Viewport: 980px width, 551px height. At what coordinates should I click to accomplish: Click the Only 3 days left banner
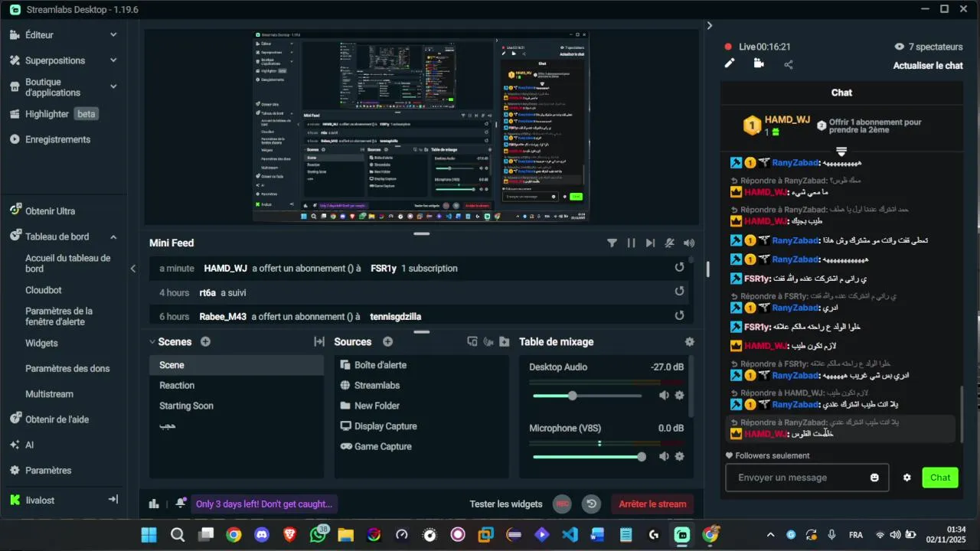(264, 504)
